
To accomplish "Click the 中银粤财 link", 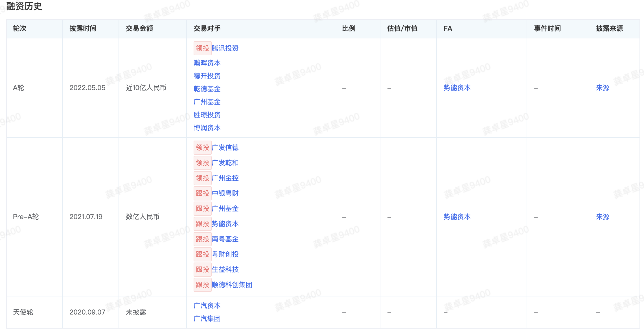I will [x=225, y=193].
